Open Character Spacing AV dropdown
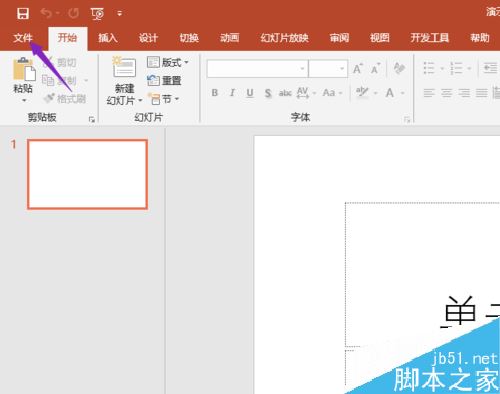 [x=305, y=93]
